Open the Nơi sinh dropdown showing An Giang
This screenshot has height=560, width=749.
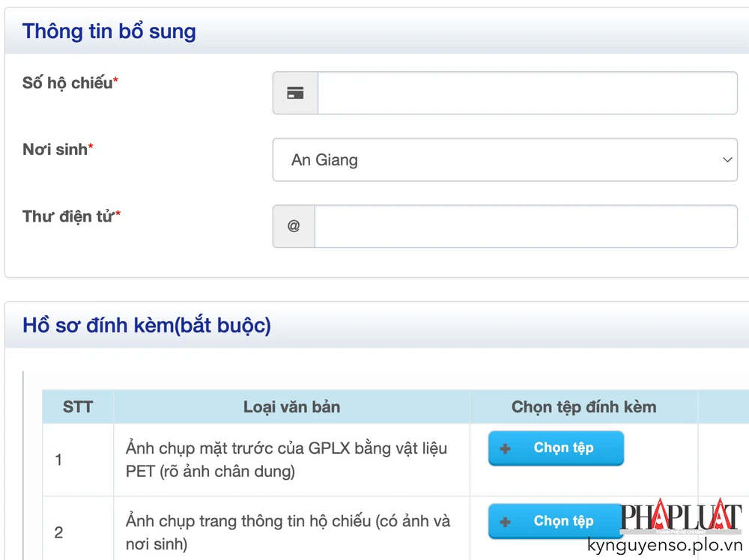click(x=506, y=159)
